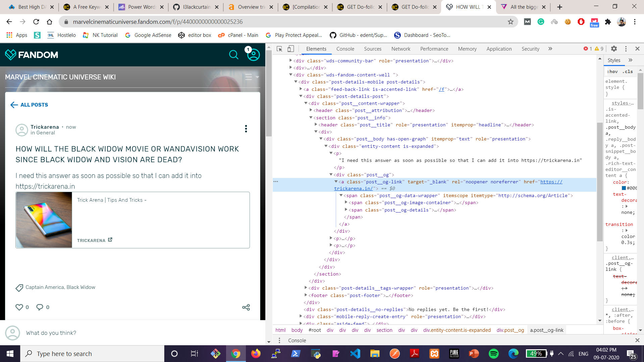Open Chrome home page button

(x=50, y=22)
